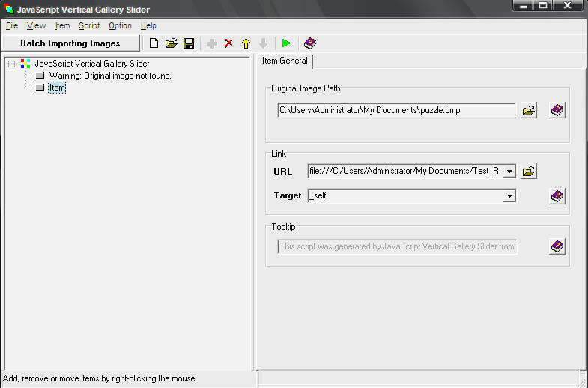588x388 pixels.
Task: Open the Help menu
Action: click(148, 26)
